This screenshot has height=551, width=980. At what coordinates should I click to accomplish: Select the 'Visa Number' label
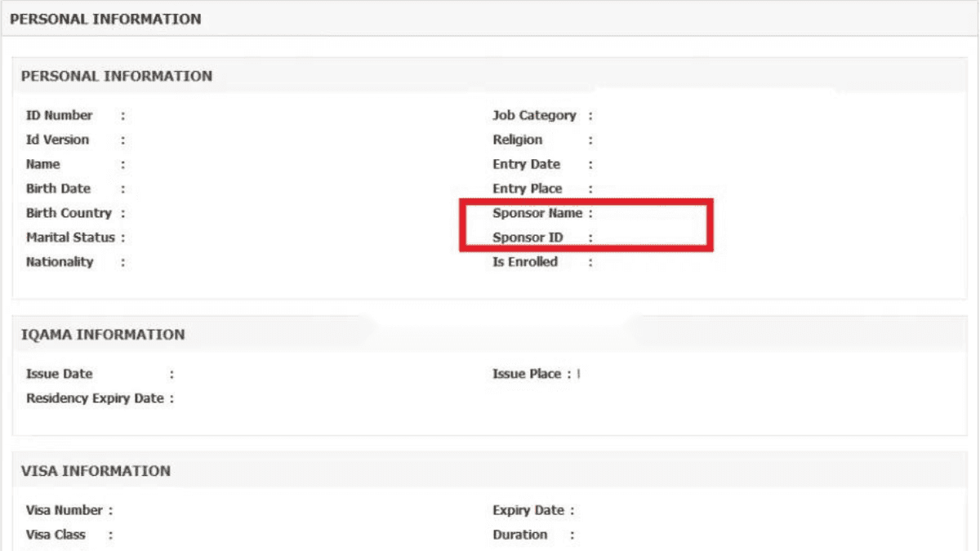(65, 510)
